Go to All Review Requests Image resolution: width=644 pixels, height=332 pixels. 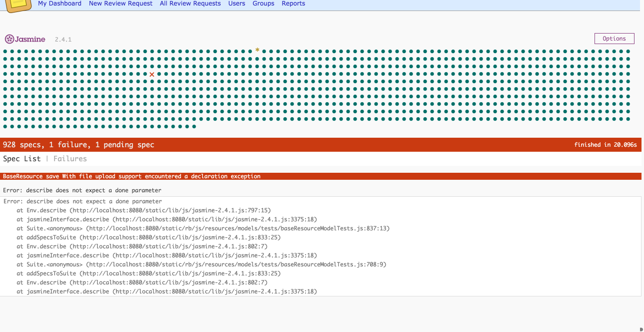coord(190,4)
